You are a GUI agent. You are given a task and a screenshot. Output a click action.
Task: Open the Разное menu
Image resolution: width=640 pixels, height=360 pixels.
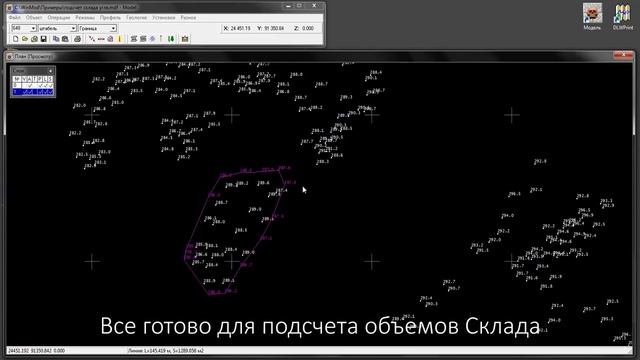click(x=188, y=18)
